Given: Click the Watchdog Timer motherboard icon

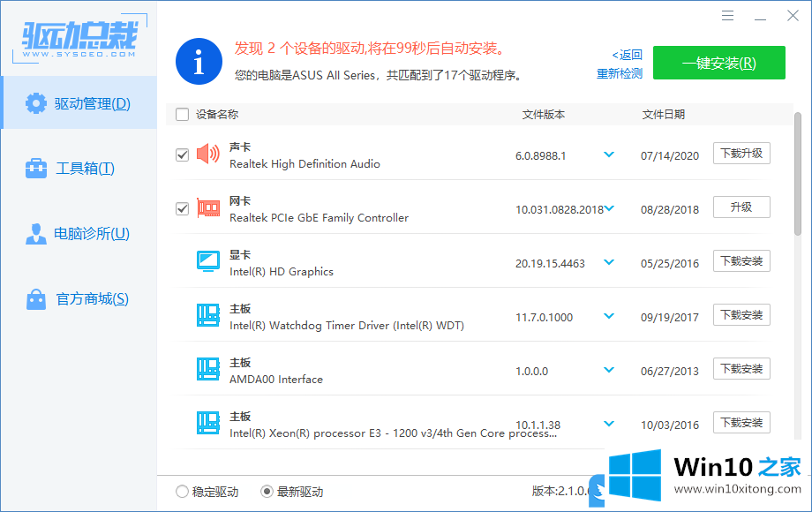Looking at the screenshot, I should (x=208, y=315).
